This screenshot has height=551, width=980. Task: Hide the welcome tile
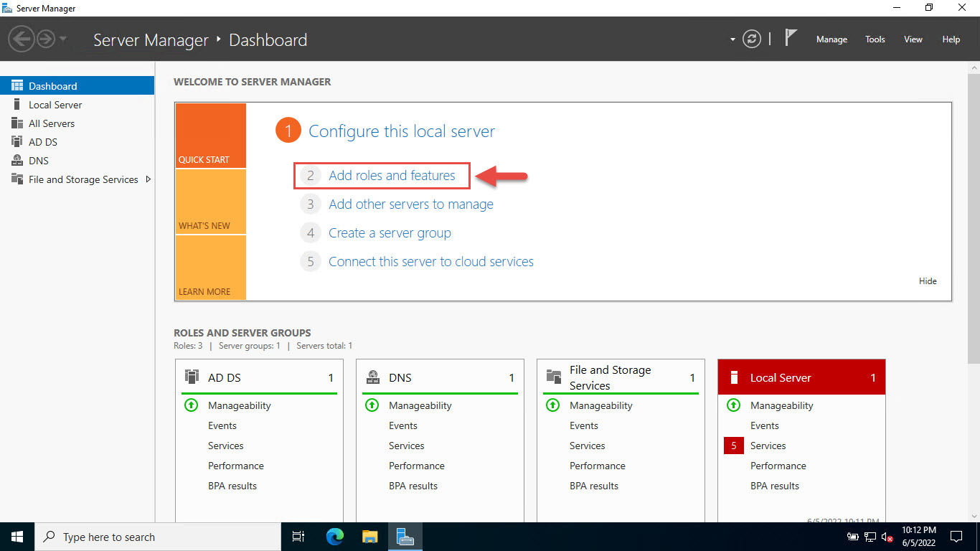[x=928, y=281]
